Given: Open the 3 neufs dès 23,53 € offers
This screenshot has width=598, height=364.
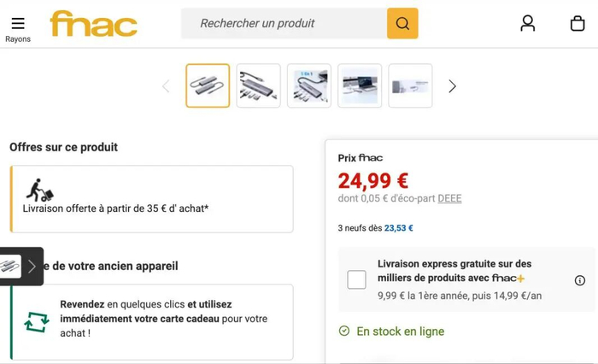Looking at the screenshot, I should click(376, 228).
